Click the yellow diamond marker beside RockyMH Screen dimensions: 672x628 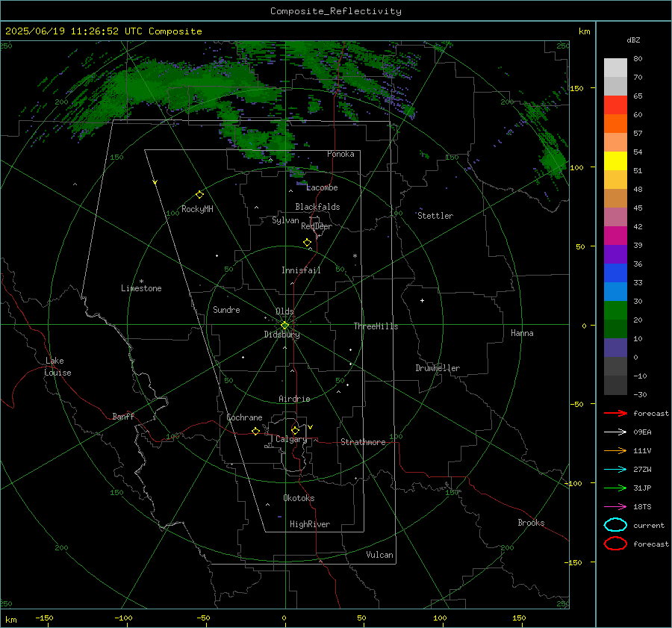pos(199,195)
